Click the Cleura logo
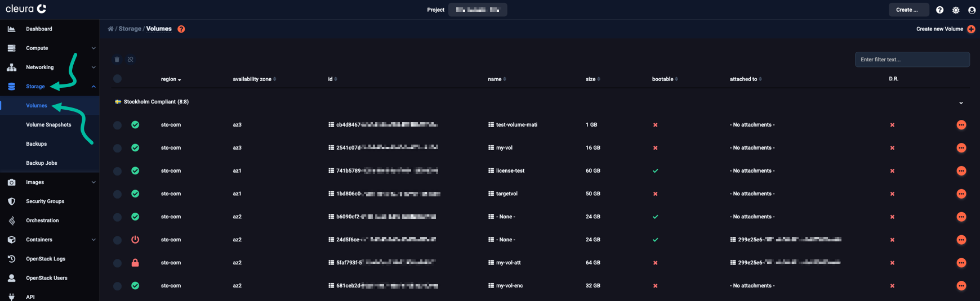The width and height of the screenshot is (980, 301). (x=26, y=8)
